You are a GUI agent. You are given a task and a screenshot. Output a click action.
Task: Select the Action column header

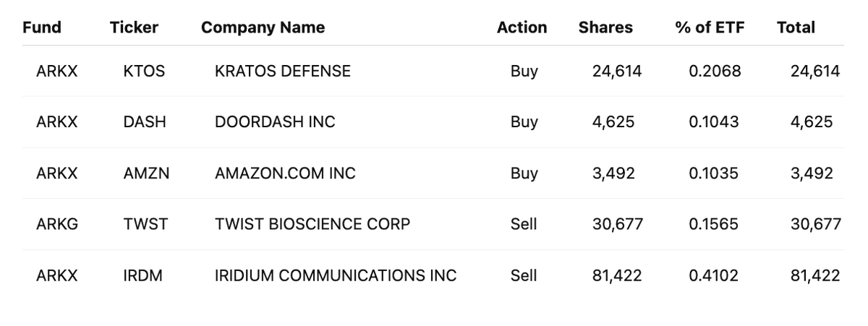tap(522, 27)
